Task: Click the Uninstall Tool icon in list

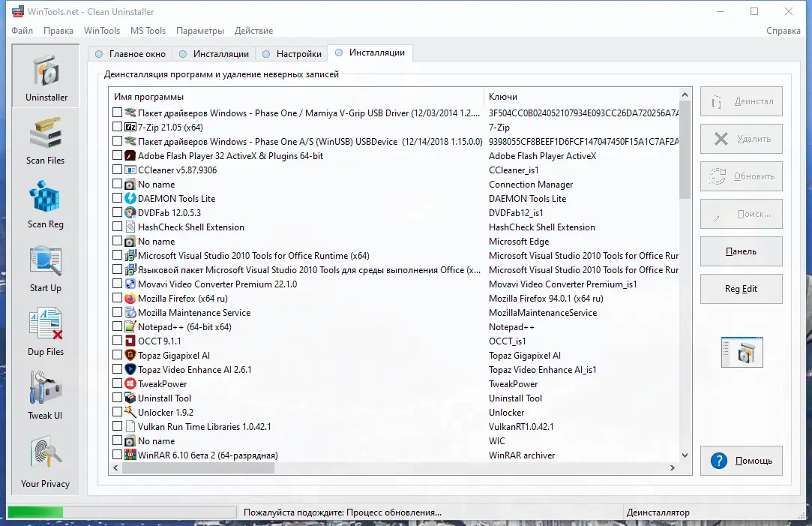Action: coord(130,398)
